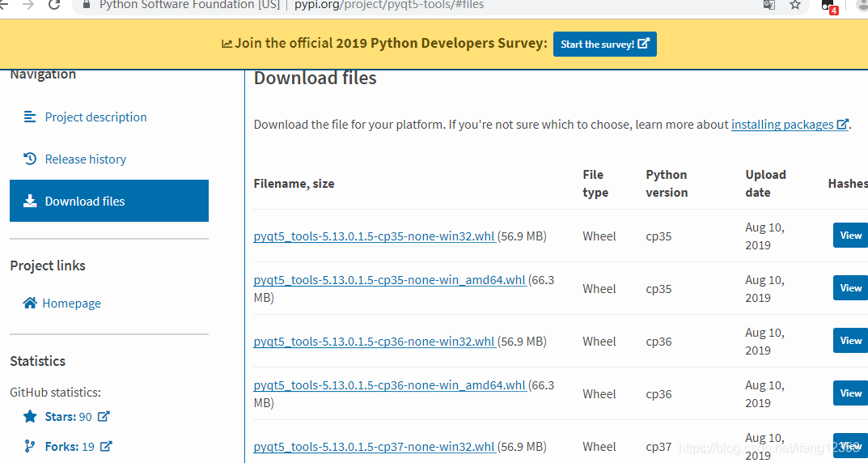The width and height of the screenshot is (868, 463).
Task: Open the Release history navigation item
Action: 85,159
